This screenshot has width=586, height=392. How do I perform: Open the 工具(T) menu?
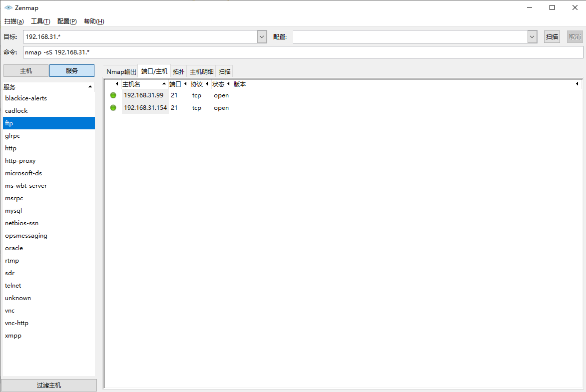click(40, 21)
